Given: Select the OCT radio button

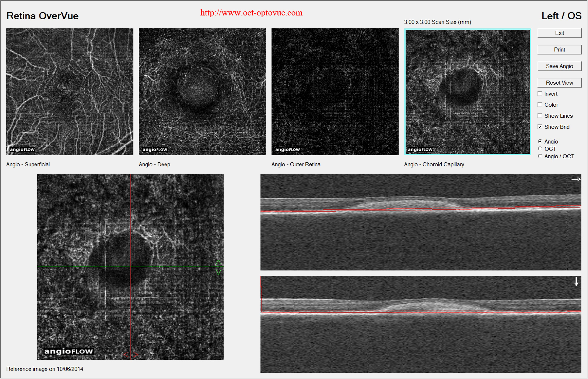Looking at the screenshot, I should coord(540,149).
